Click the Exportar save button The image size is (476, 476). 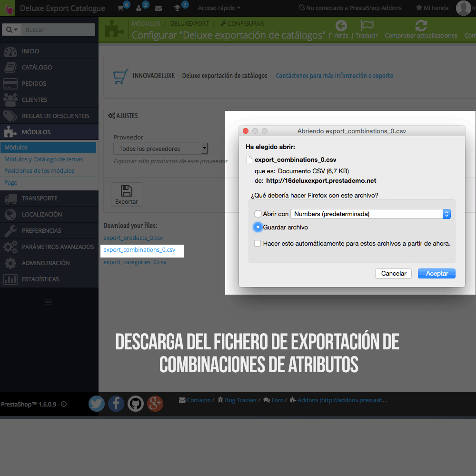point(127,195)
